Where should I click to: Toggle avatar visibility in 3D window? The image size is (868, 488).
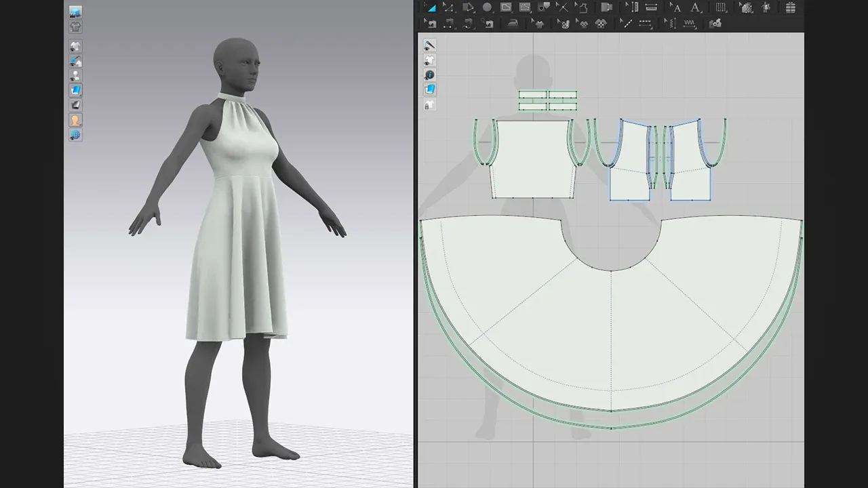click(x=75, y=75)
